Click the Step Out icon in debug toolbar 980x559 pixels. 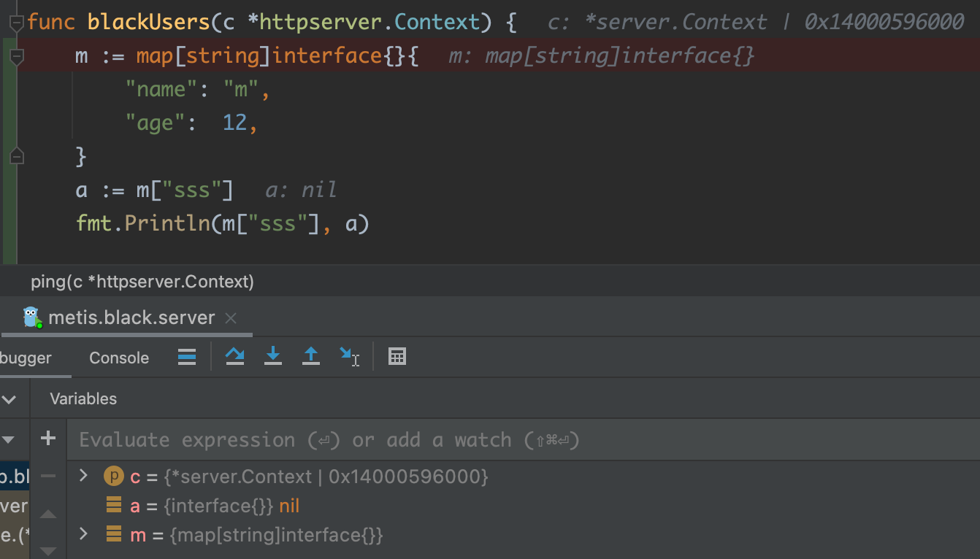click(x=310, y=356)
